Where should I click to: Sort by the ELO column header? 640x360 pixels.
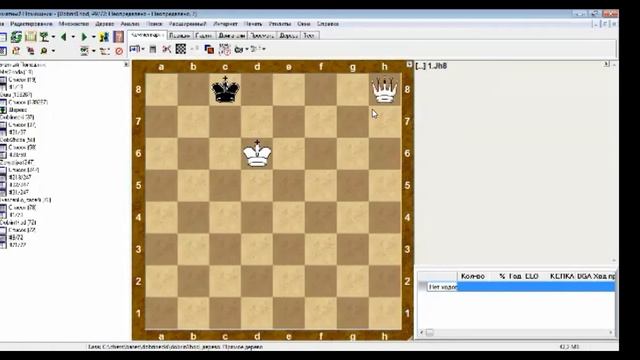coord(531,276)
